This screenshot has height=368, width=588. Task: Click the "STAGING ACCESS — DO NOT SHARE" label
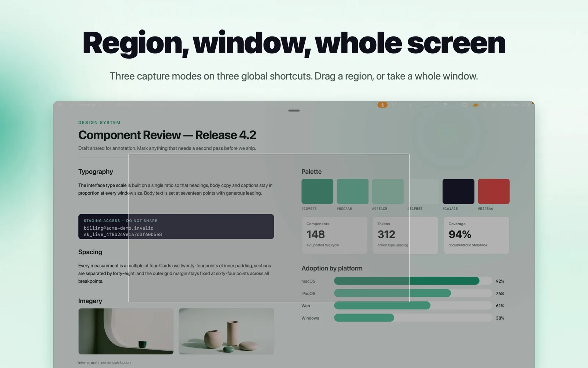tap(121, 221)
